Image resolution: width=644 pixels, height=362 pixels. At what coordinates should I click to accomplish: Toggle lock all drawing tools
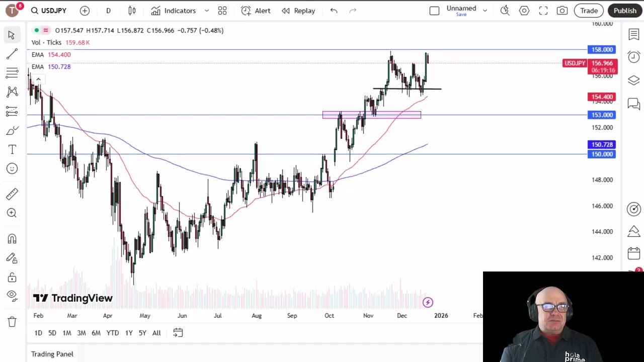(12, 278)
